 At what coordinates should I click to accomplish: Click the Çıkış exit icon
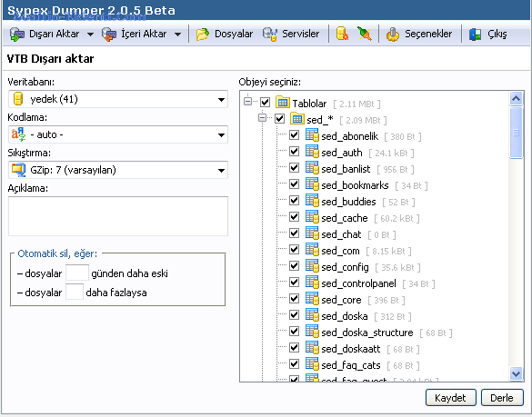coord(475,35)
